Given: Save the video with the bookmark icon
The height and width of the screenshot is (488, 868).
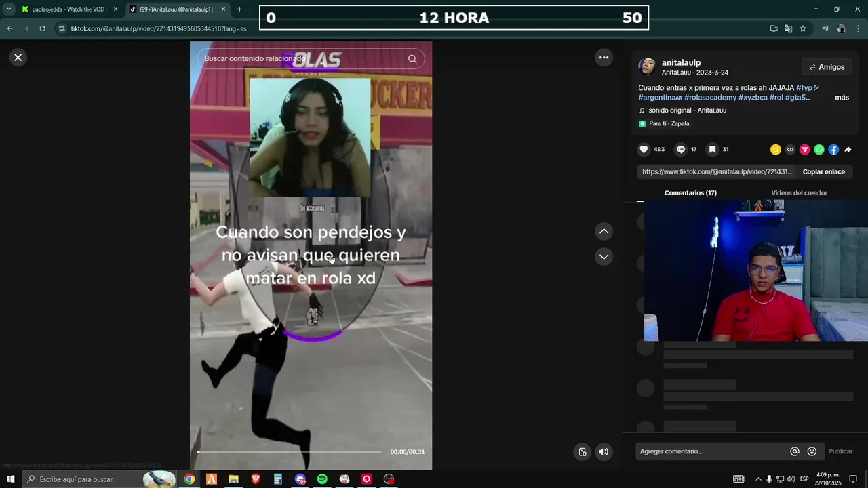Looking at the screenshot, I should tap(712, 150).
